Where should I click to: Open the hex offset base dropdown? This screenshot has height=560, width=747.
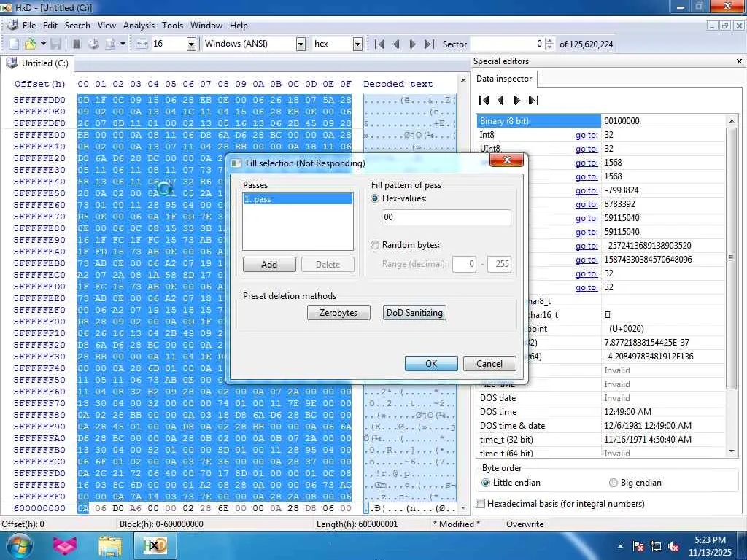(357, 44)
